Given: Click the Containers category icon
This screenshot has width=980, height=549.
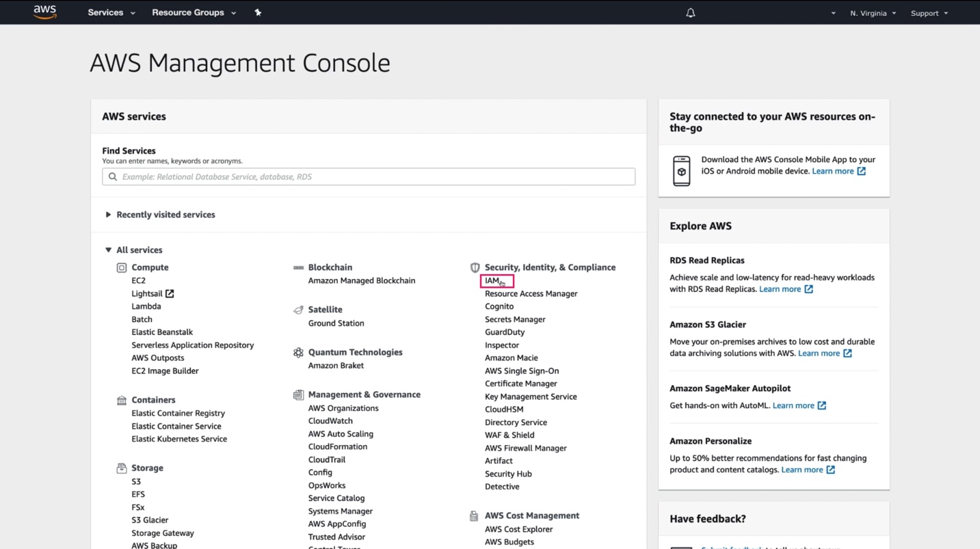Looking at the screenshot, I should (x=122, y=400).
